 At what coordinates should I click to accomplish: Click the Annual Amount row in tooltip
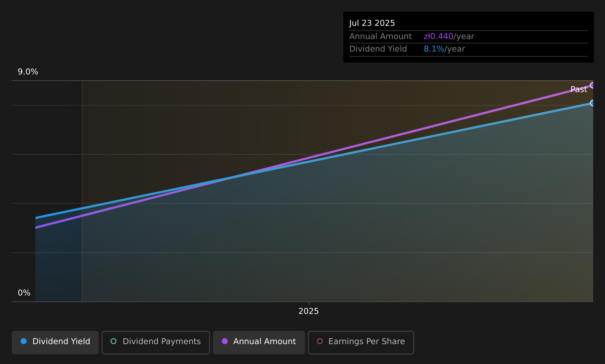pos(469,36)
